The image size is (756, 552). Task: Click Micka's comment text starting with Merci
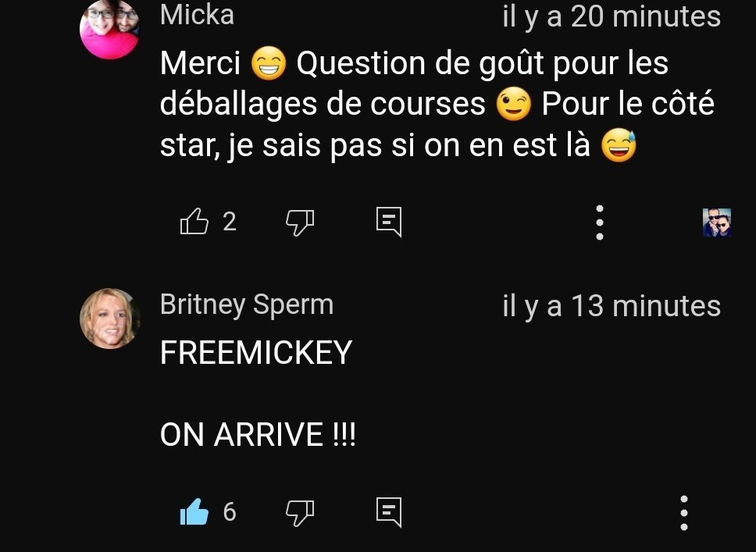click(437, 104)
